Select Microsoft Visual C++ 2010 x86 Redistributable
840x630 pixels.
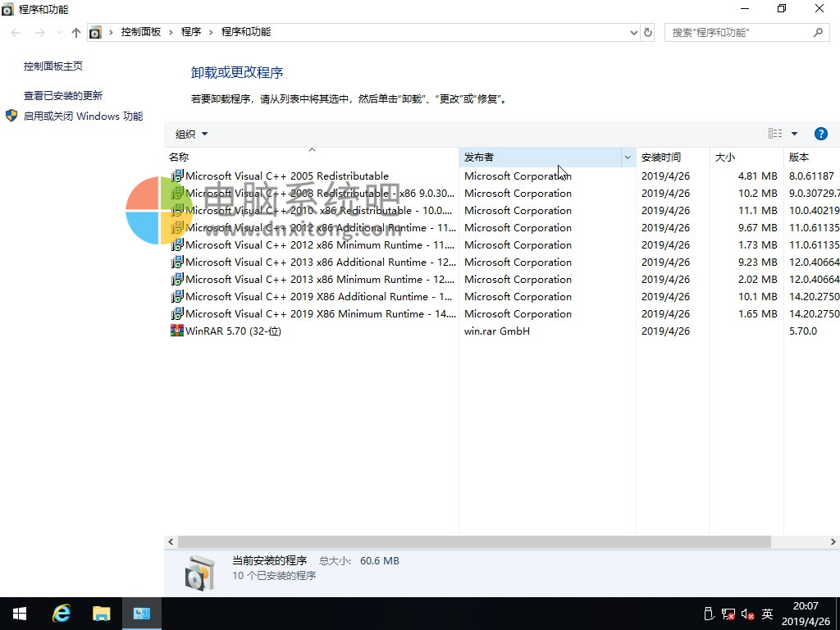coord(318,210)
